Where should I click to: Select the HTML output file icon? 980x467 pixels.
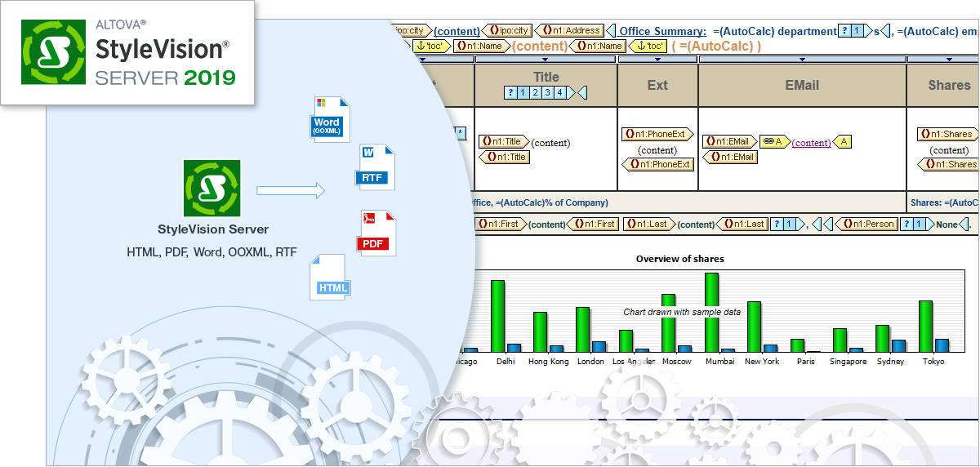[332, 278]
